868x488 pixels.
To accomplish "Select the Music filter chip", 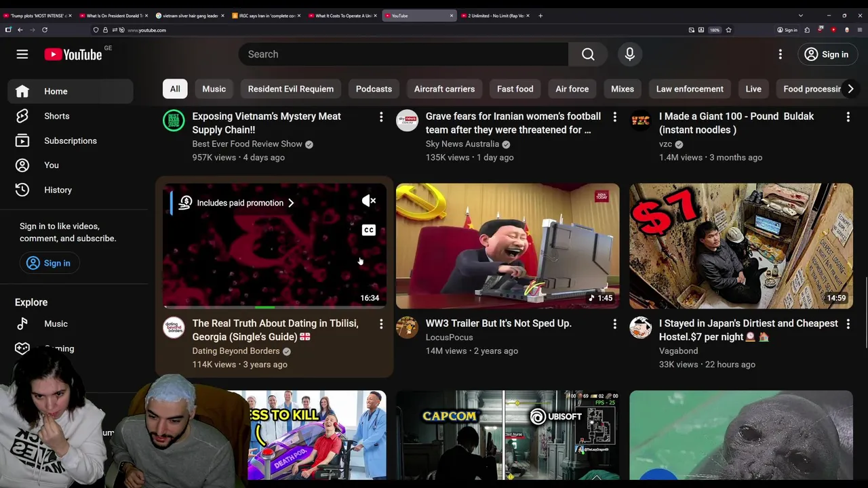I will coord(214,89).
